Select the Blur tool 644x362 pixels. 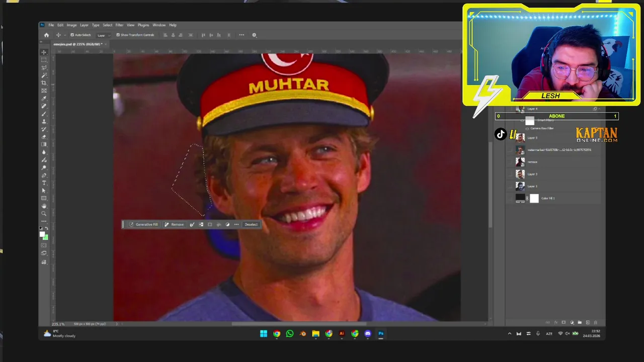click(44, 152)
